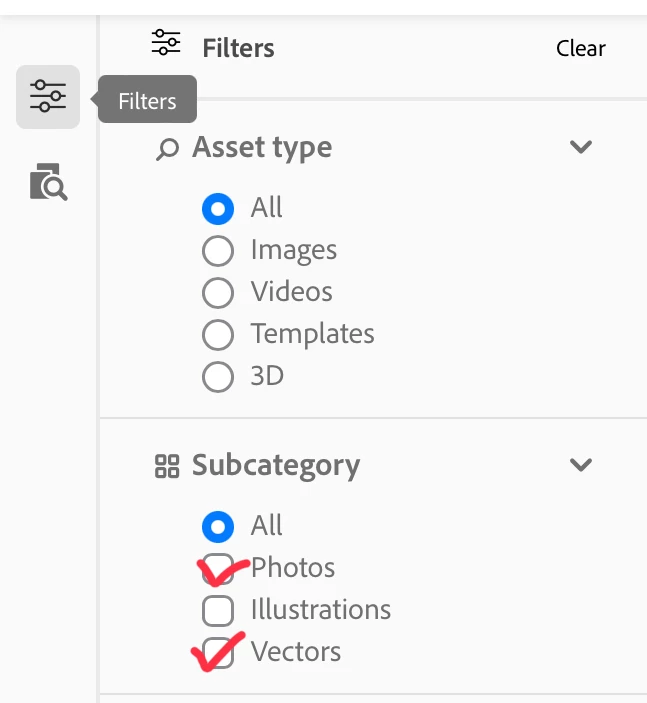Select the Videos asset type radio
Viewport: 647px width, 703px height.
coord(218,293)
